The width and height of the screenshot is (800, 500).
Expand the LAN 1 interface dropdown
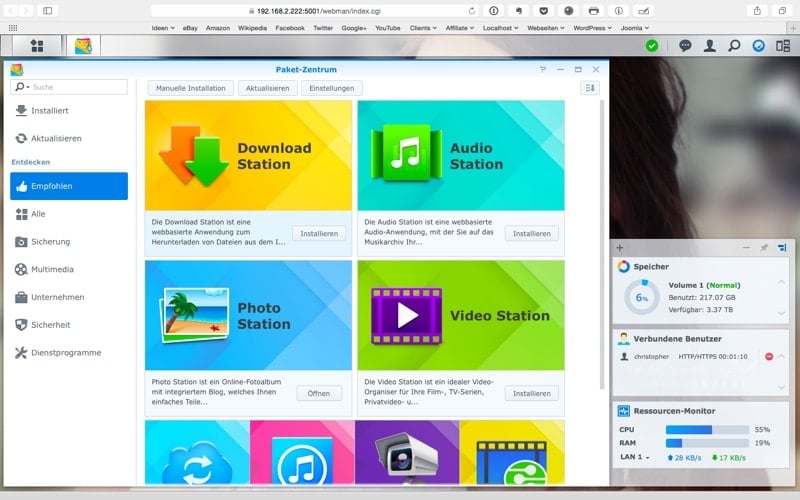tap(648, 457)
